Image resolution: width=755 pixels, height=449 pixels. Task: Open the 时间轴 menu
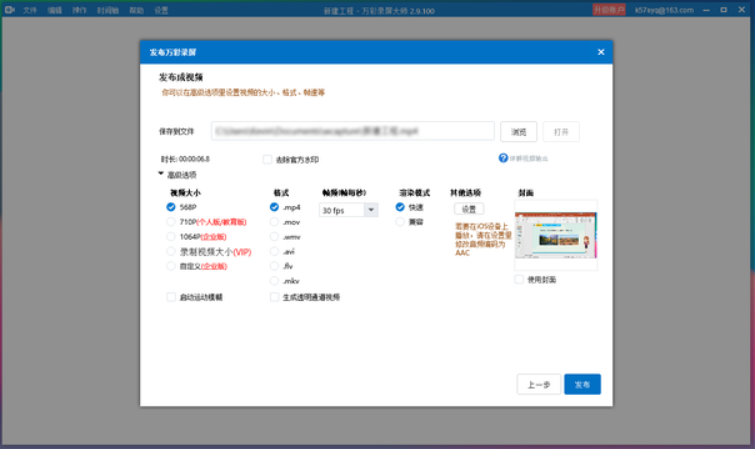coord(108,10)
